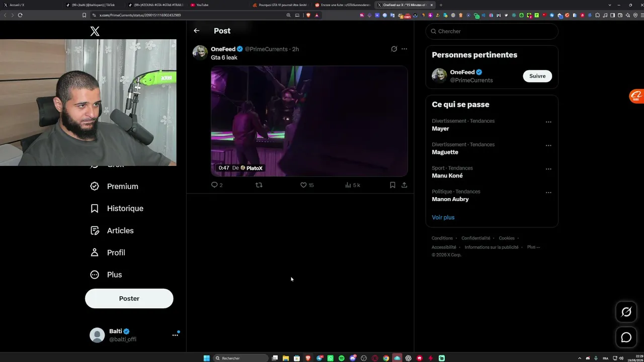This screenshot has height=362, width=644.
Task: Open Historique in the sidebar
Action: click(117, 208)
